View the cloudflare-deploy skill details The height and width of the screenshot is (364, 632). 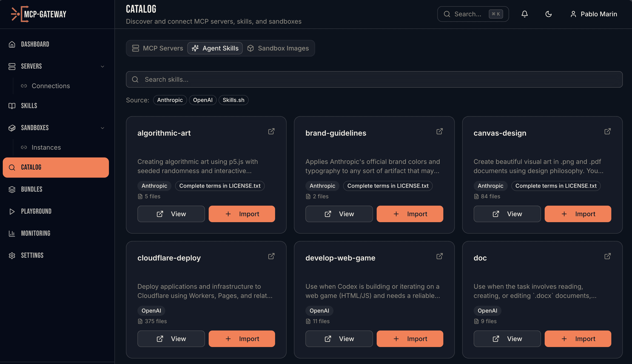tap(171, 339)
